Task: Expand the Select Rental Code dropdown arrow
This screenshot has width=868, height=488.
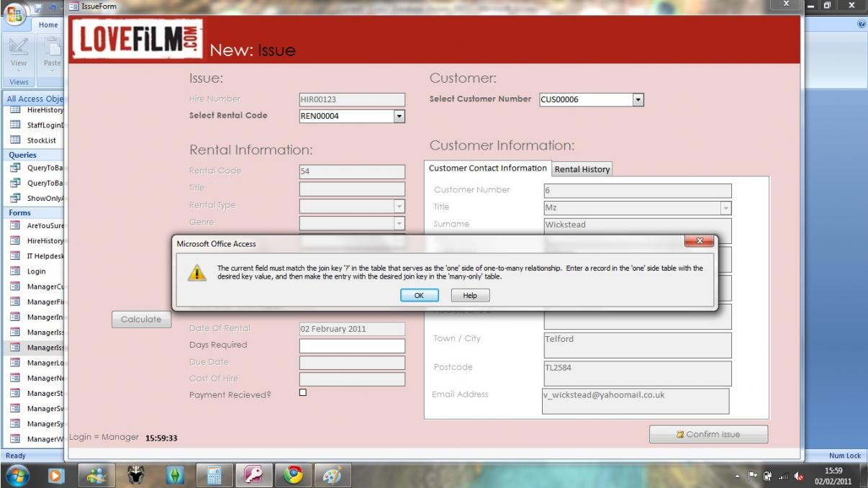Action: [x=399, y=116]
